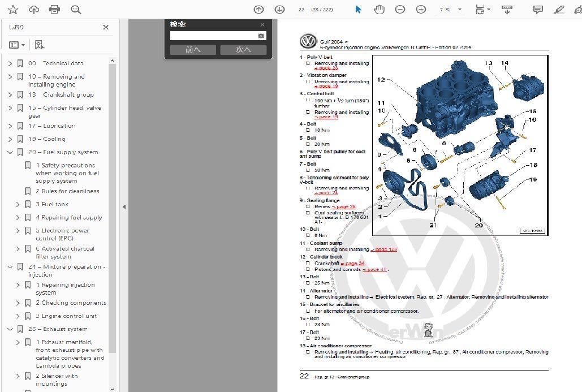Image resolution: width=582 pixels, height=392 pixels.
Task: Go to next page with down arrow icon
Action: click(279, 9)
